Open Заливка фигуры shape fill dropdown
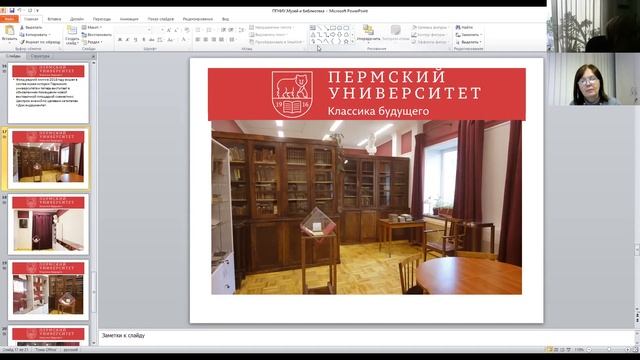 (430, 27)
